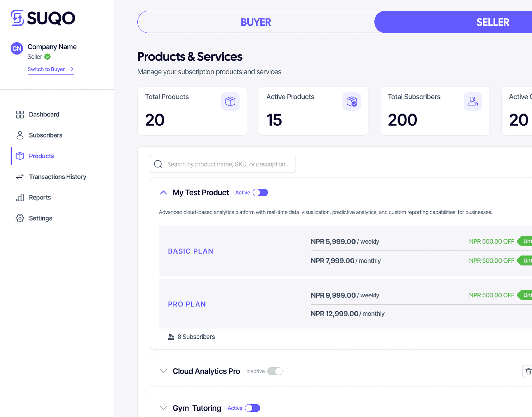This screenshot has width=532, height=417.
Task: Expand the Cloud Analytics Pro section
Action: tap(163, 371)
